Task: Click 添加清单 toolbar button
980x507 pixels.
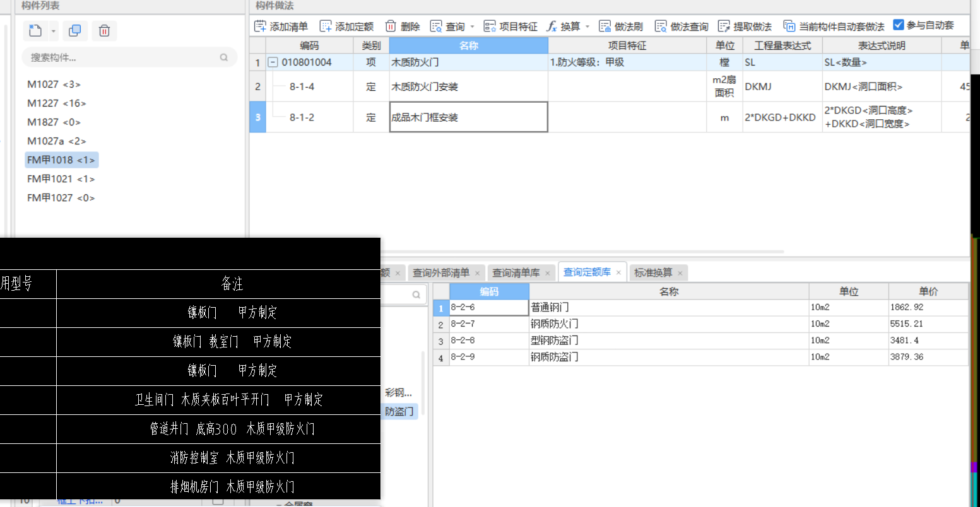Action: pos(281,26)
